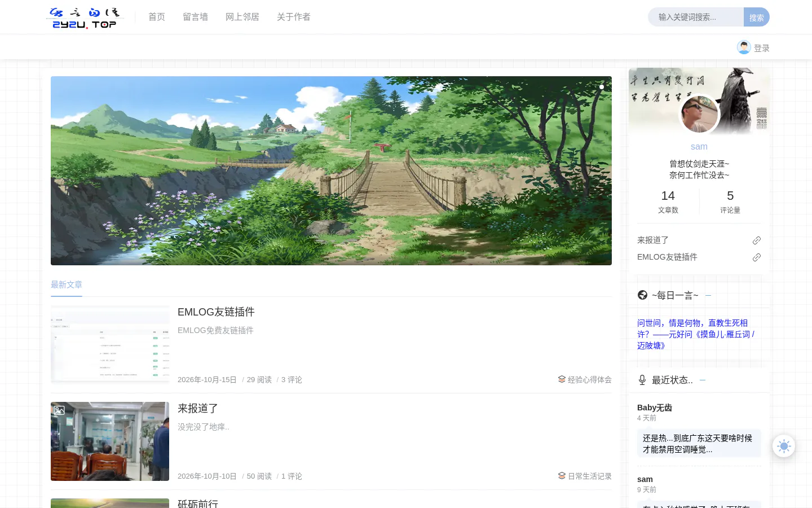Toggle the sun light/dark mode button
The height and width of the screenshot is (508, 812).
[x=784, y=446]
